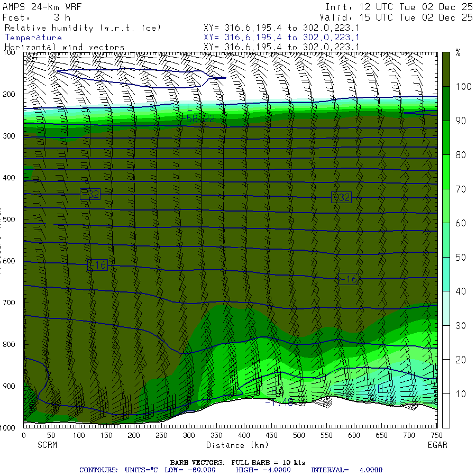
Task: Click the pressure axis label '900'
Action: (9, 386)
